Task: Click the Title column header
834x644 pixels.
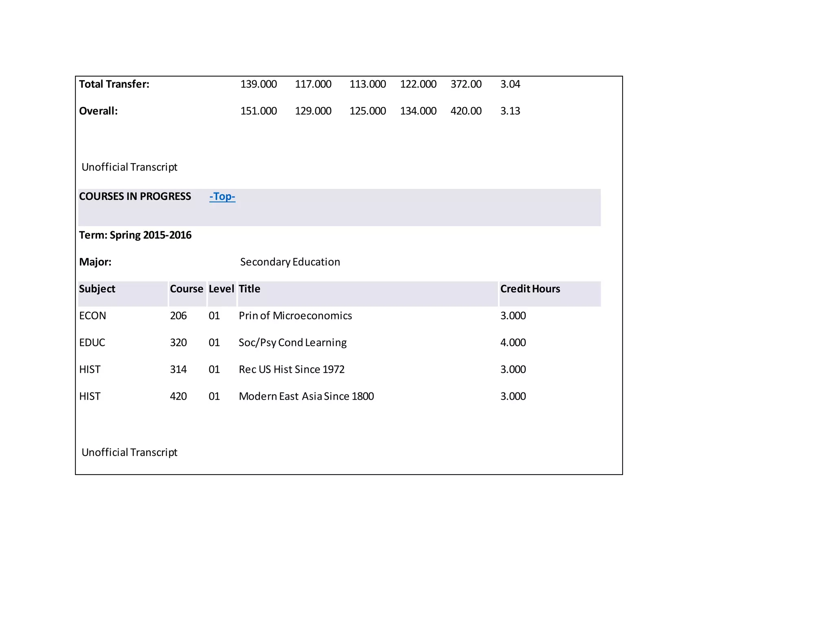Action: pos(249,289)
